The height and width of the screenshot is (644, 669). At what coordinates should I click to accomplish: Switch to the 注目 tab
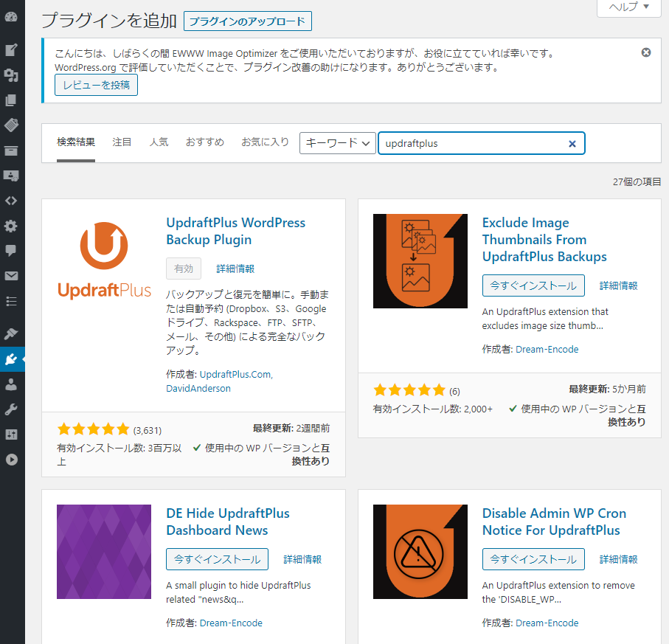tap(122, 142)
